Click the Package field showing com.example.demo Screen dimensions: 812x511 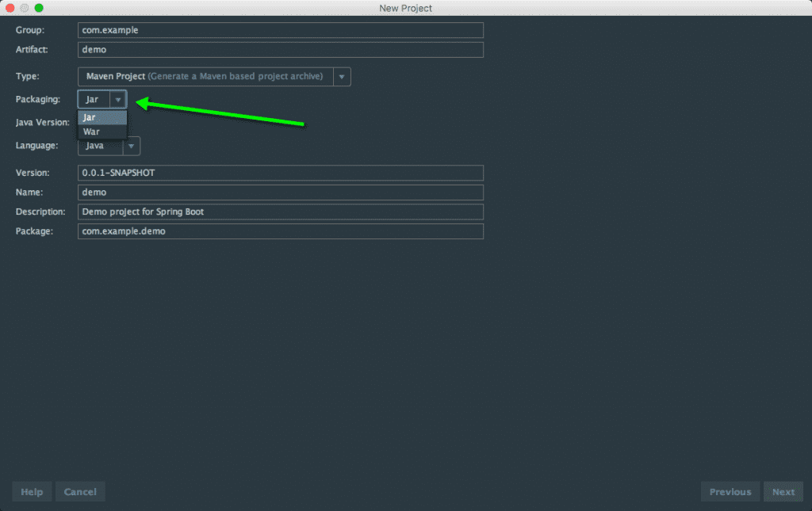tap(280, 231)
